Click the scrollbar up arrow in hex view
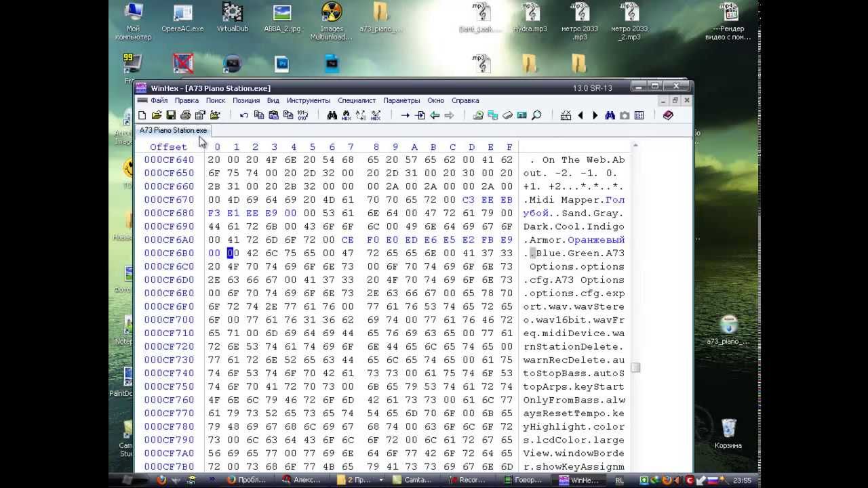Viewport: 868px width, 488px height. tap(635, 145)
